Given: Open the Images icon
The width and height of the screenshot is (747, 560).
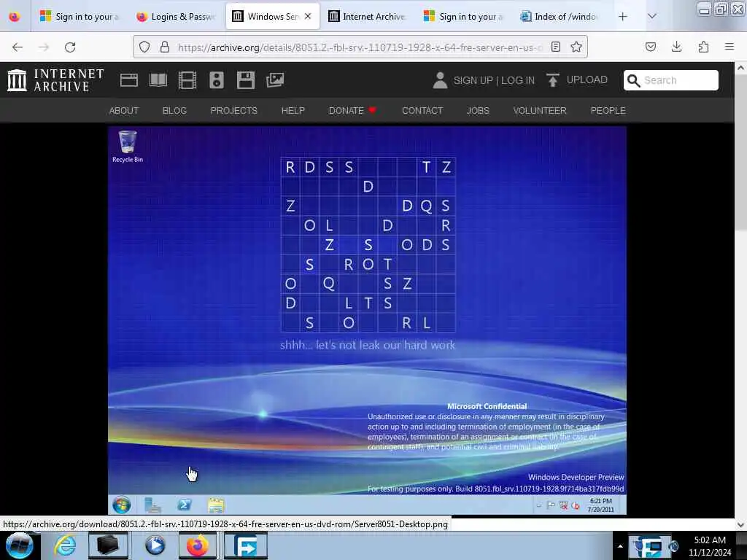Looking at the screenshot, I should (x=275, y=80).
